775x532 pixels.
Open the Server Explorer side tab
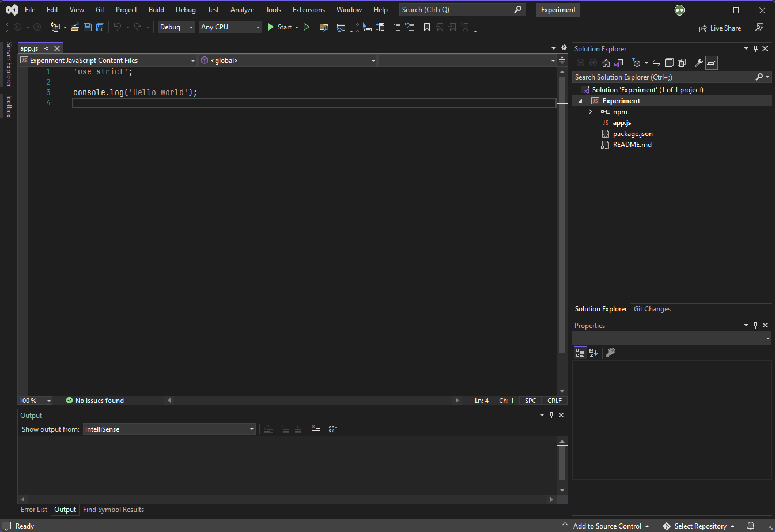(9, 64)
